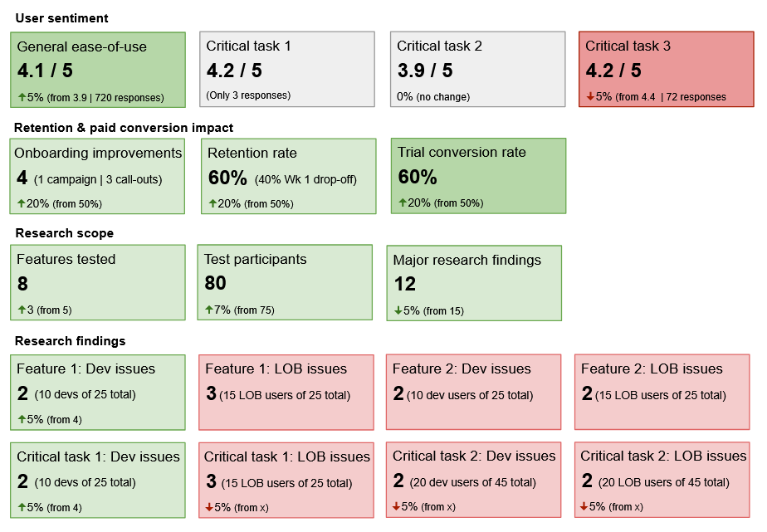Open the Feature 2: Dev issues card
The height and width of the screenshot is (532, 767).
coord(474,392)
